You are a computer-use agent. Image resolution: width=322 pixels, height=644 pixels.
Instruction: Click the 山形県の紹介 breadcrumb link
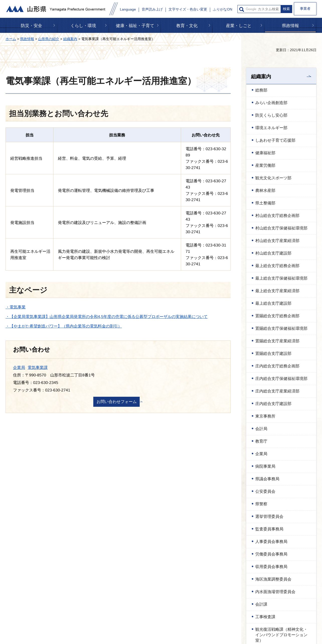pyautogui.click(x=49, y=39)
